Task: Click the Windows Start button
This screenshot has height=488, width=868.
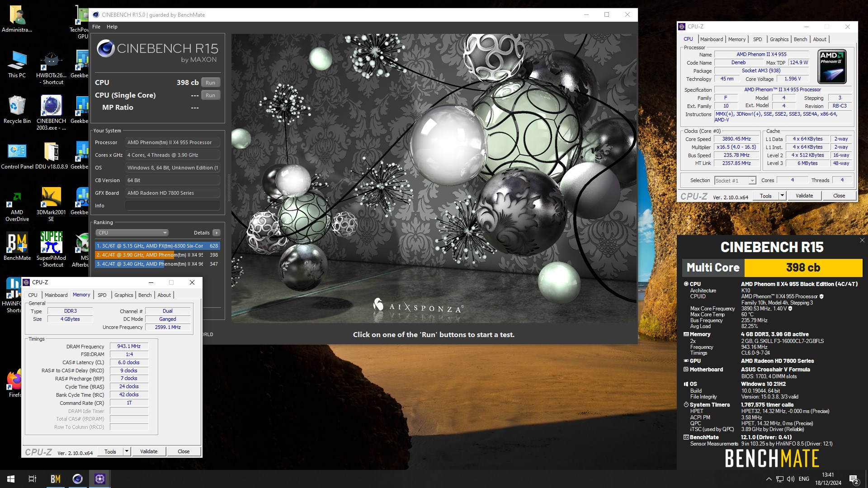Action: click(11, 479)
